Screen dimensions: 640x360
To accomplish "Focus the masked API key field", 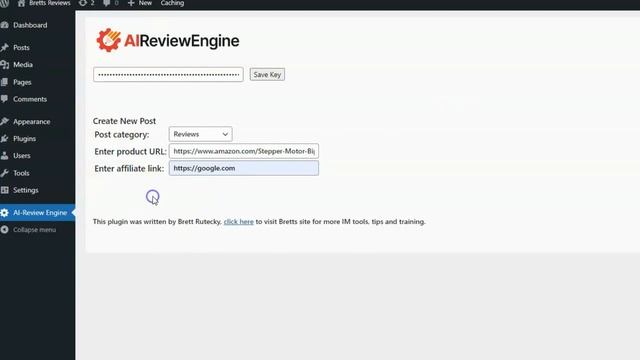I will (168, 75).
